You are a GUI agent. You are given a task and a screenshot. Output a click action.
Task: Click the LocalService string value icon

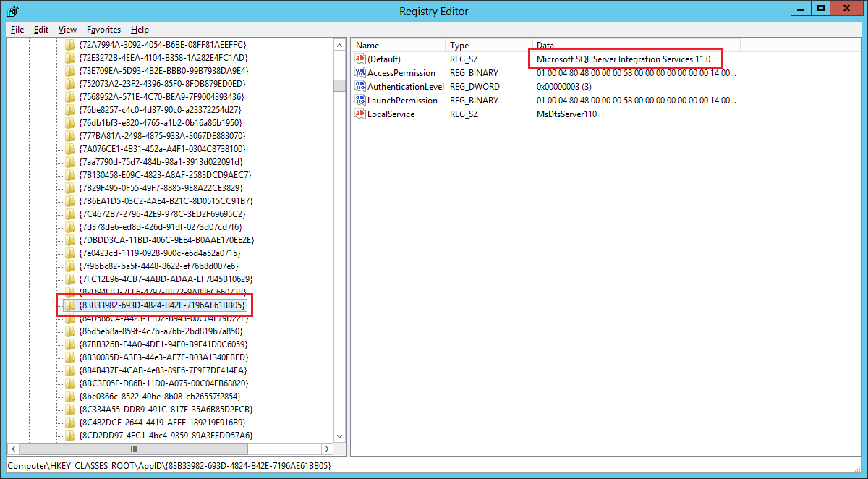(x=359, y=114)
